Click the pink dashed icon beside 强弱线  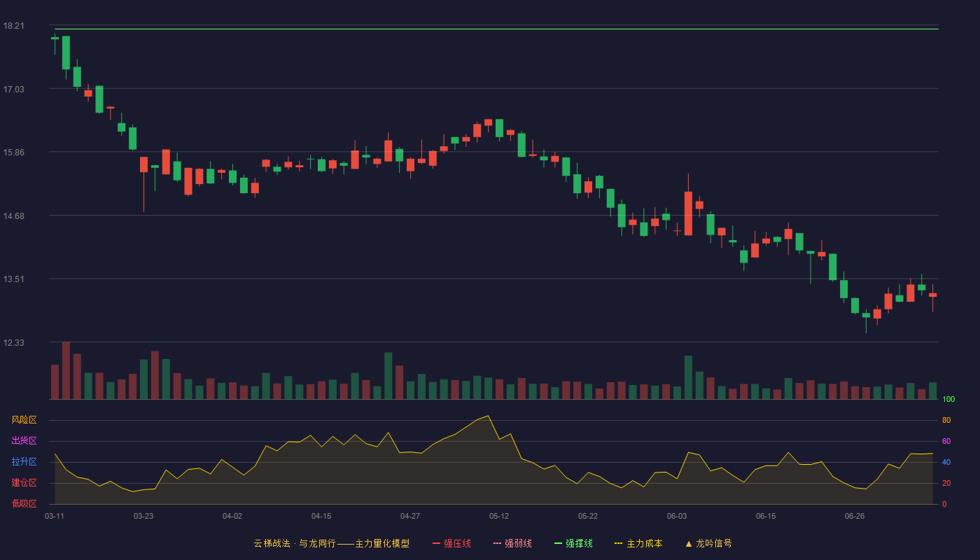(497, 543)
